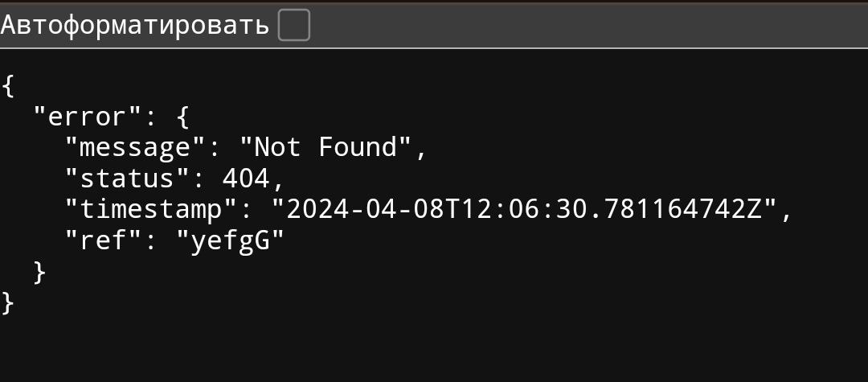The height and width of the screenshot is (382, 868).
Task: Click the empty black area below the JSON
Action: [x=434, y=346]
